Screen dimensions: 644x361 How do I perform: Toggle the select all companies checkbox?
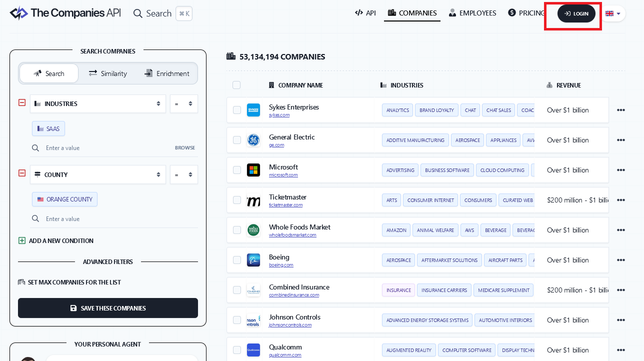click(x=236, y=85)
